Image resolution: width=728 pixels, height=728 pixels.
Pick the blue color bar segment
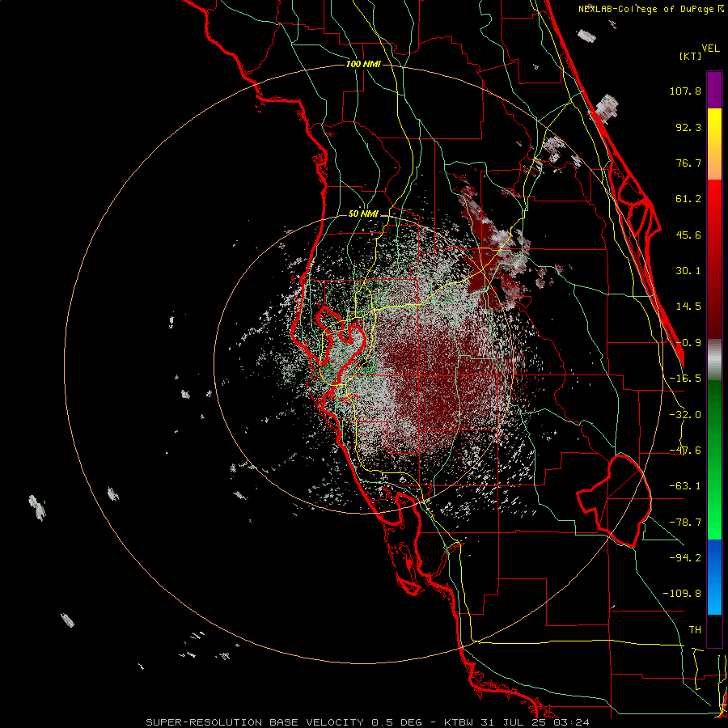[714, 577]
